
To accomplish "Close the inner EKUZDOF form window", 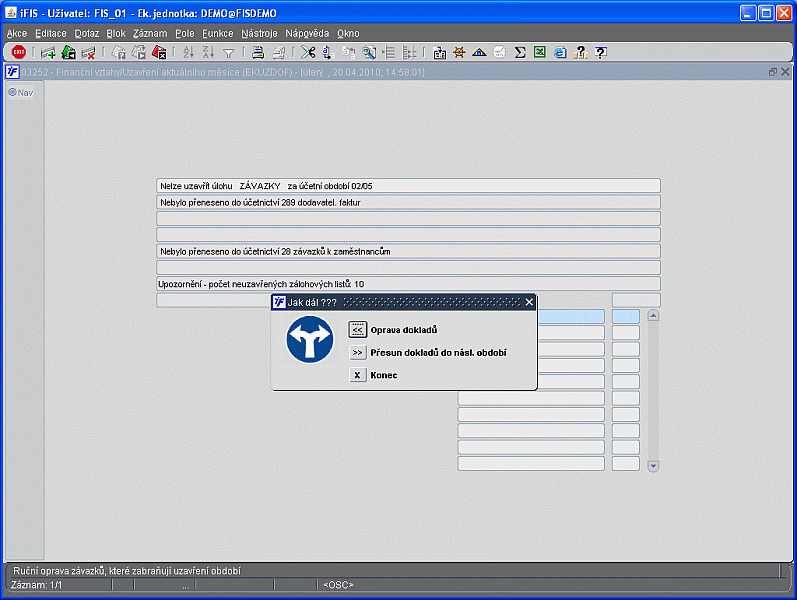I will pyautogui.click(x=785, y=72).
